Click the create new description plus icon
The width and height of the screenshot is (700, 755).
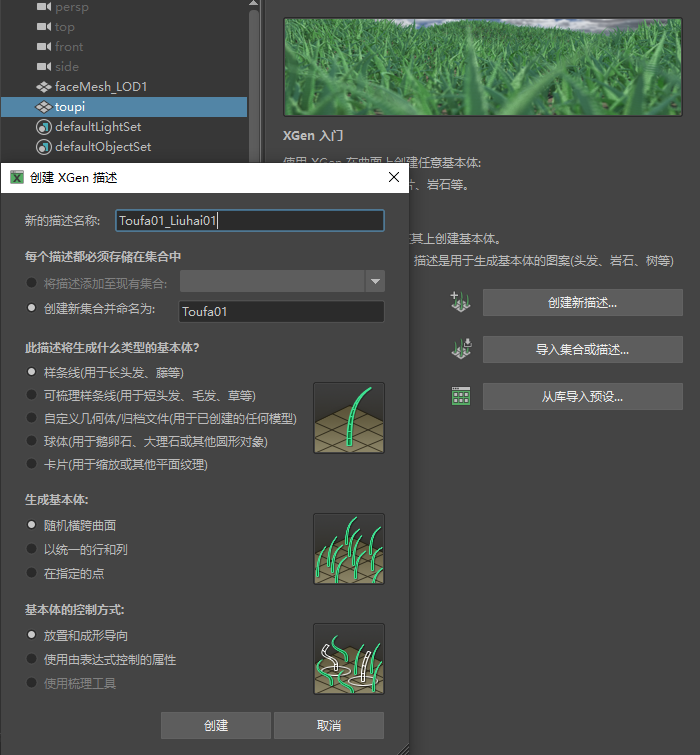click(460, 302)
